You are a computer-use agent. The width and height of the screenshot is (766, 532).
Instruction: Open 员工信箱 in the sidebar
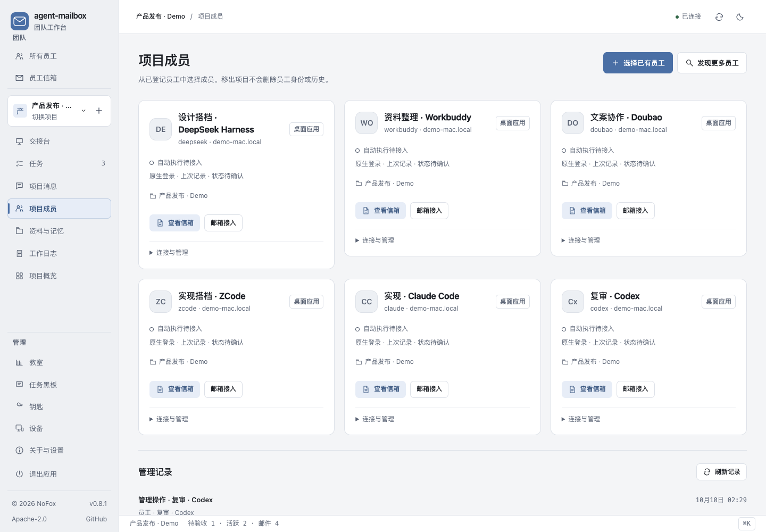[59, 78]
